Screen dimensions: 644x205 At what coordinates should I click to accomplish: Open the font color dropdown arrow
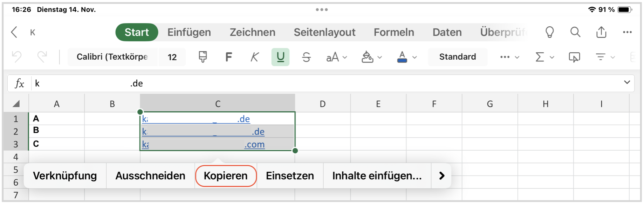(x=415, y=57)
